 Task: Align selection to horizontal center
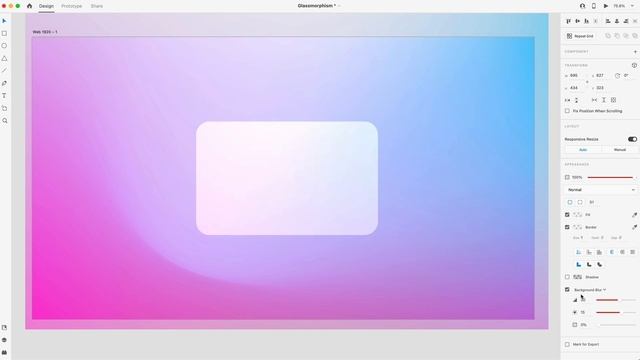point(617,21)
